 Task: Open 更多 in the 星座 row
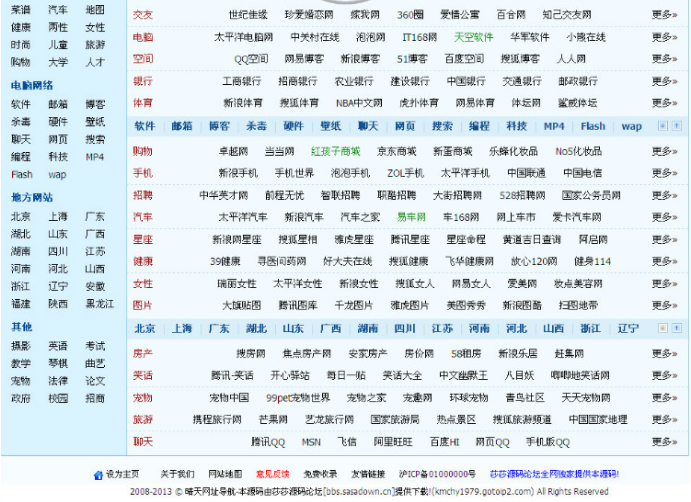(664, 239)
